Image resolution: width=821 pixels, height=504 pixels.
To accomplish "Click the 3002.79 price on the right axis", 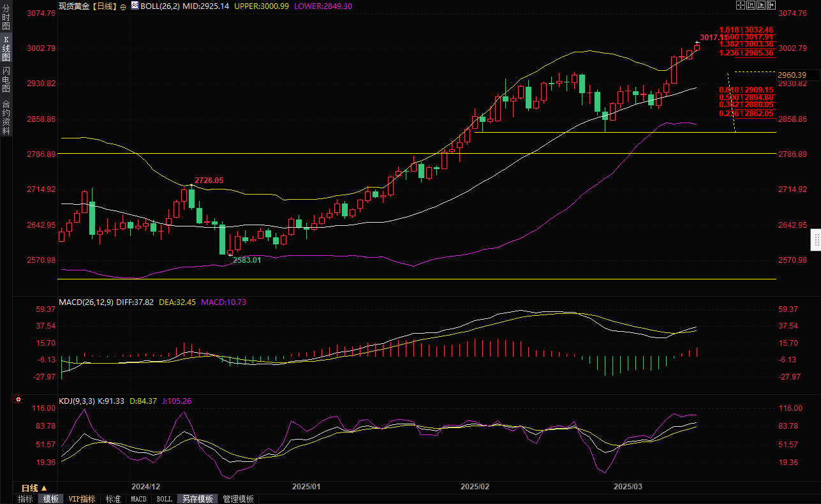I will point(793,48).
